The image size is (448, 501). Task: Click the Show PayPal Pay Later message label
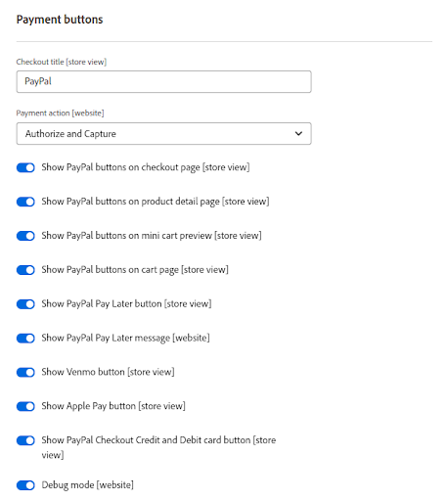click(125, 339)
